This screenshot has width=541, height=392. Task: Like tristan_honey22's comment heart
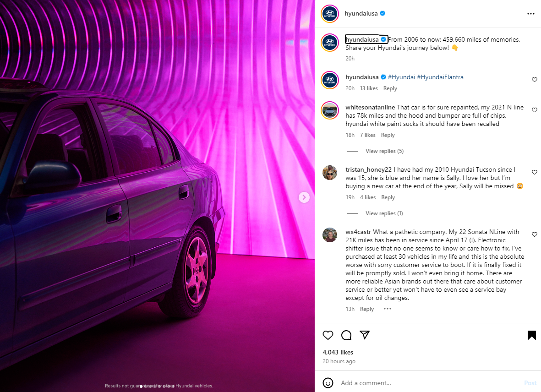535,172
